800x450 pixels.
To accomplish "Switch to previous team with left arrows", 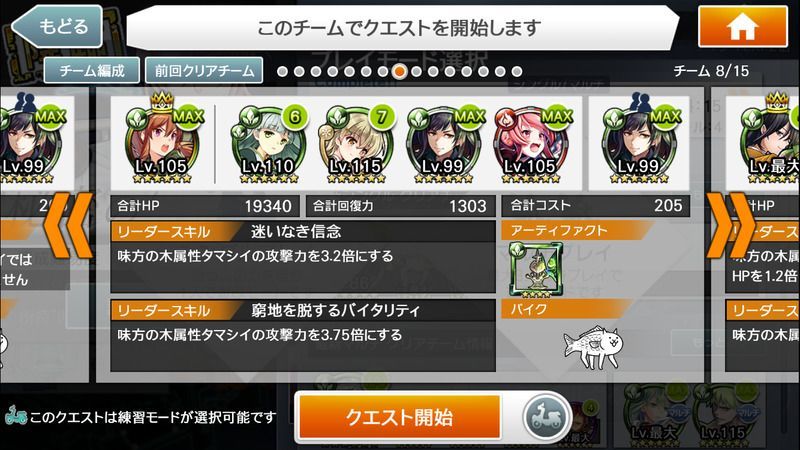I will coord(69,225).
